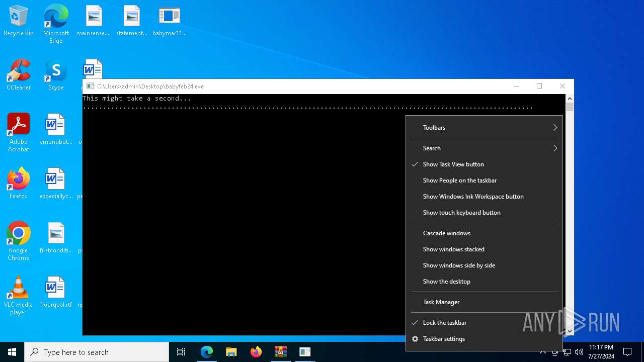Choose Show windows side by side

pos(484,265)
